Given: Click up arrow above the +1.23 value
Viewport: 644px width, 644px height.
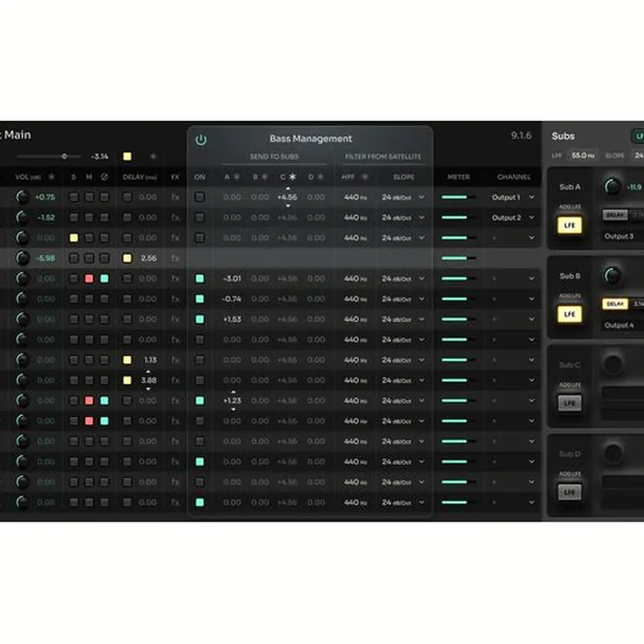Looking at the screenshot, I should (x=233, y=393).
